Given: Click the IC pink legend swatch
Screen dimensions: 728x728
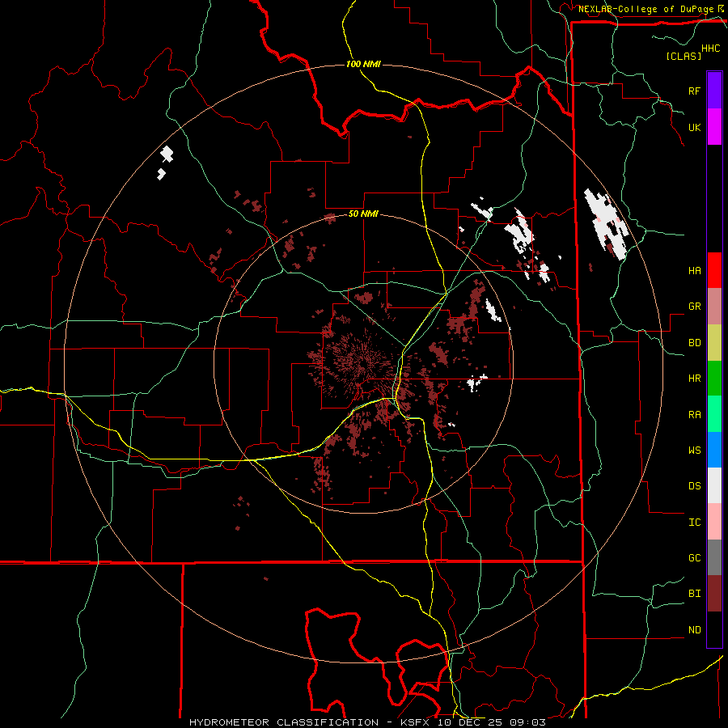Looking at the screenshot, I should click(x=714, y=522).
